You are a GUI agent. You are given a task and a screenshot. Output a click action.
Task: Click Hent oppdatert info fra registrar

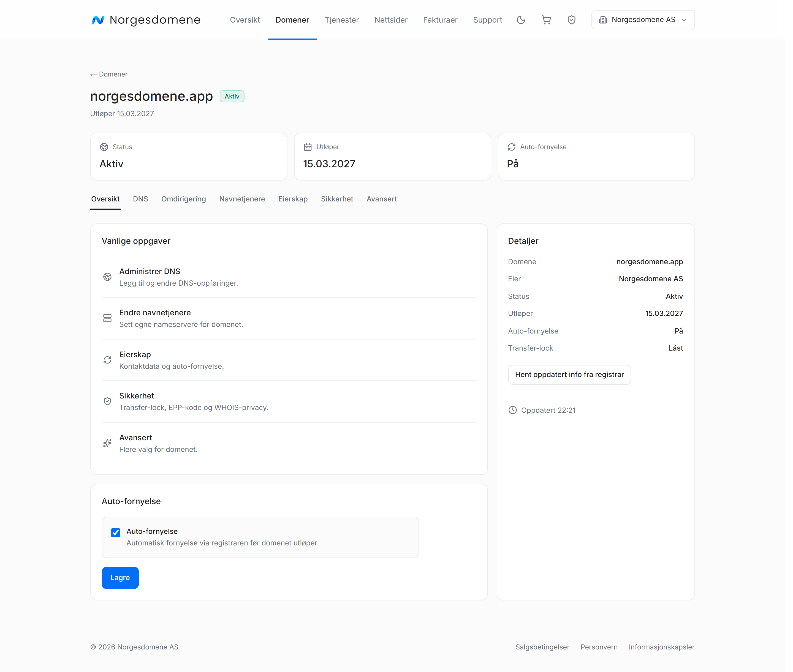click(569, 375)
